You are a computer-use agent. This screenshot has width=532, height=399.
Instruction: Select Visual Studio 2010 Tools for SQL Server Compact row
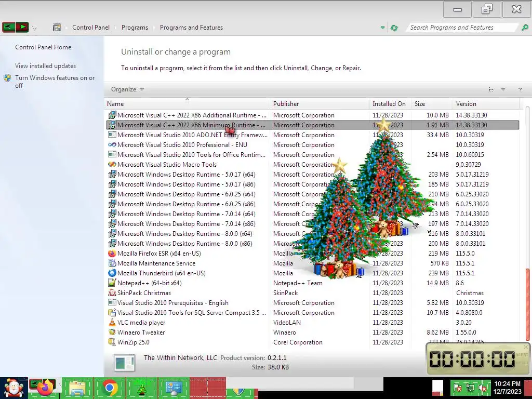(x=313, y=312)
